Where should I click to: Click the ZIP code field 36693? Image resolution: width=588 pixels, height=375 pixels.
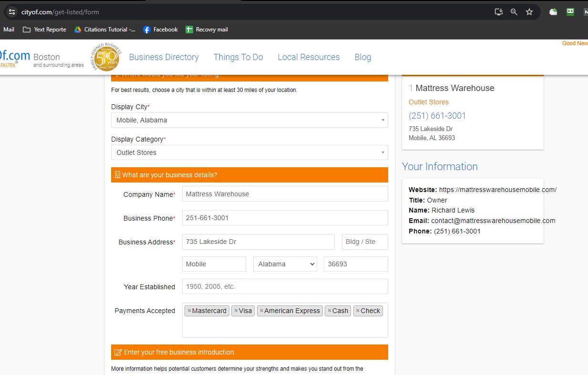(x=356, y=264)
